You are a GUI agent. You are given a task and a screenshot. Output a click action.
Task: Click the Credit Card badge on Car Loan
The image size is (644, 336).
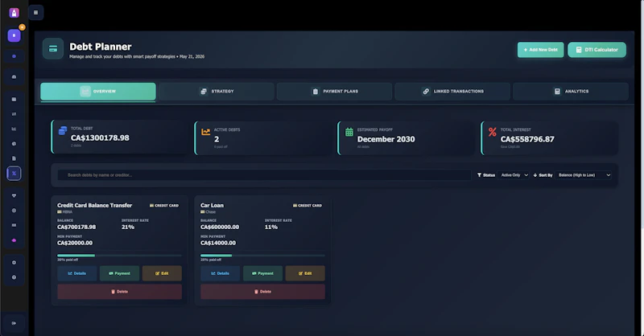(x=308, y=206)
